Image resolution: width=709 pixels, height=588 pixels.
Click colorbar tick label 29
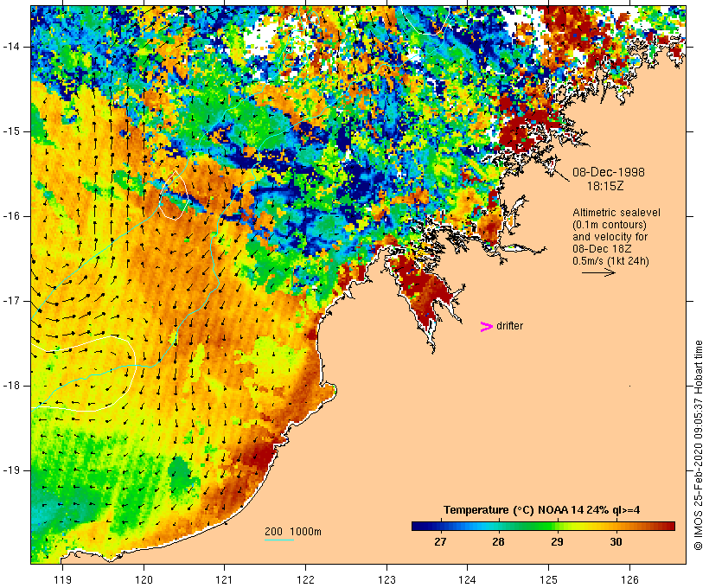(x=557, y=542)
